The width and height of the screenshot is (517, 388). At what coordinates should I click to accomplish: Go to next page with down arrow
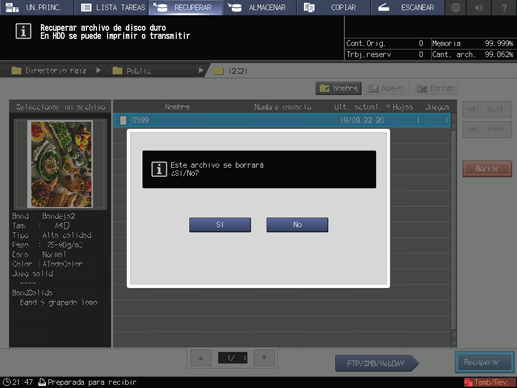(264, 358)
